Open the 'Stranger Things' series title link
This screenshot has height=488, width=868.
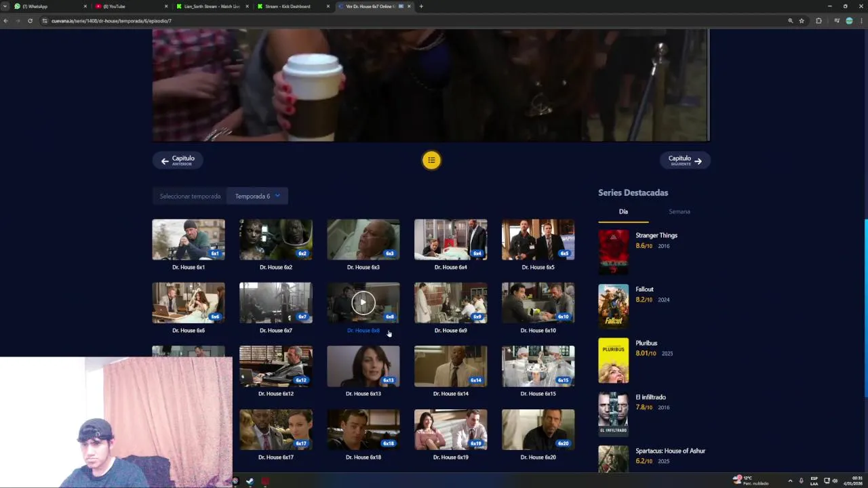pos(656,235)
